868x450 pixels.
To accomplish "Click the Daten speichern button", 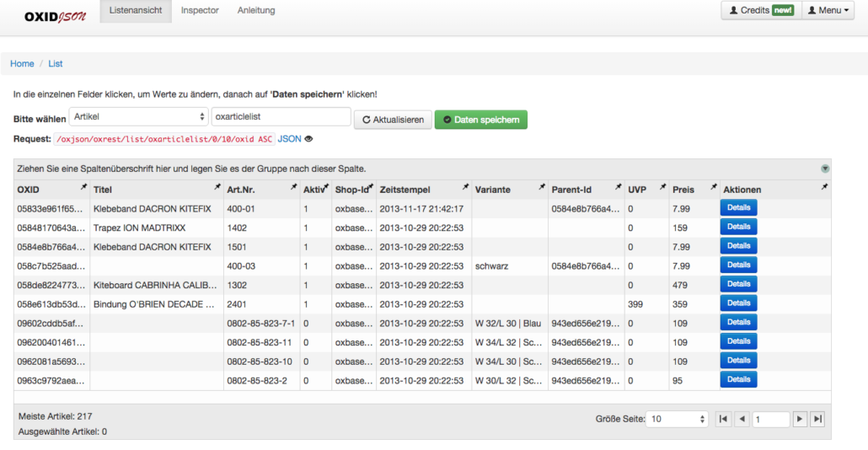I will coord(481,120).
